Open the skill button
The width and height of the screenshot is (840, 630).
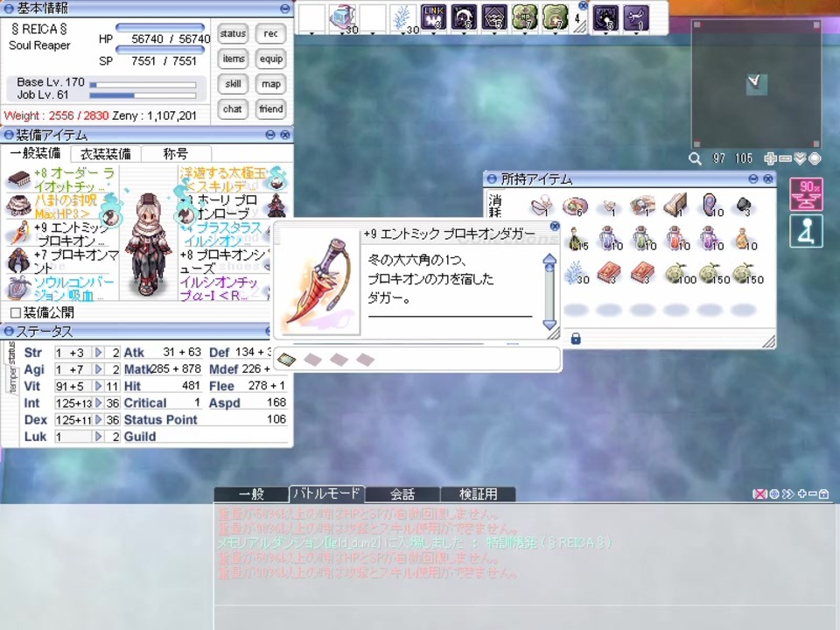(x=233, y=84)
